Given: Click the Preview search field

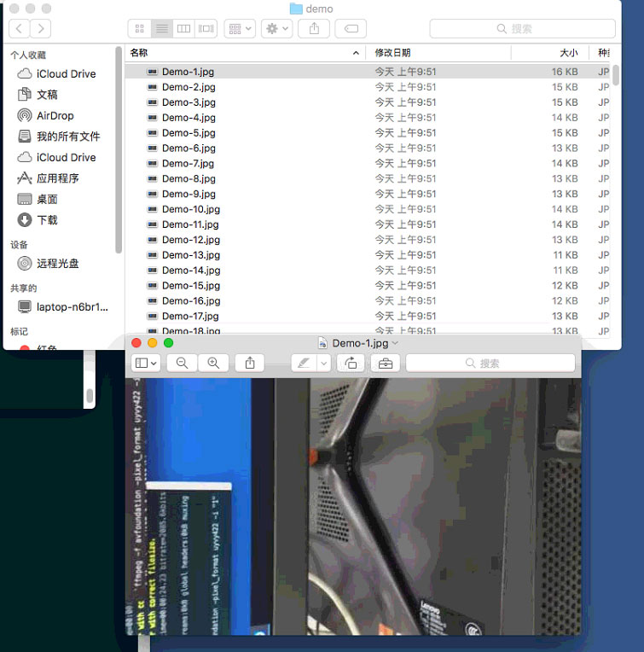Looking at the screenshot, I should [490, 363].
